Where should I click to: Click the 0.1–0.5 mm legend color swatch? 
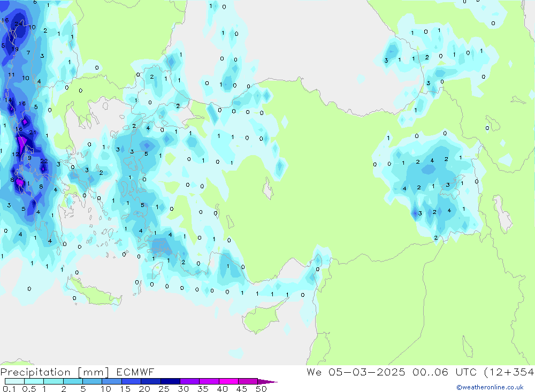click(x=14, y=381)
